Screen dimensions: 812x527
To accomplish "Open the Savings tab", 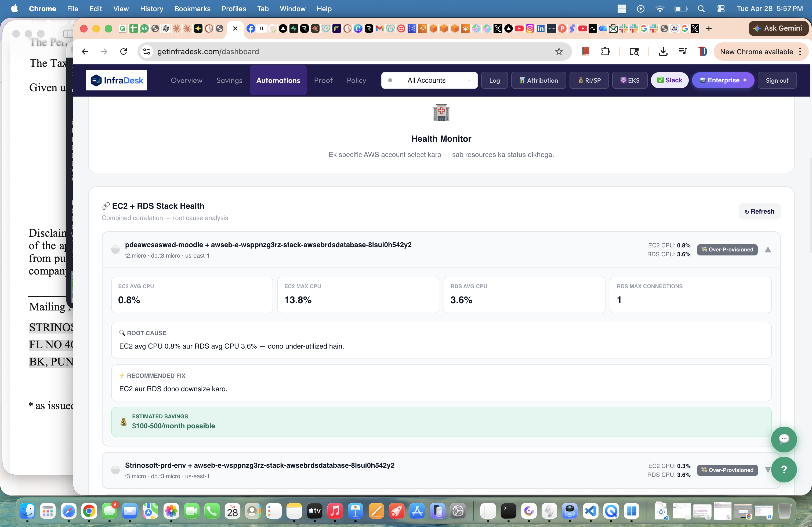I will tap(229, 80).
